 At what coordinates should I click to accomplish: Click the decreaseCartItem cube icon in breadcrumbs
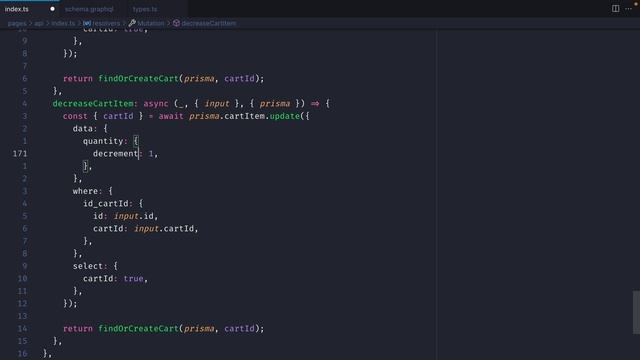176,23
